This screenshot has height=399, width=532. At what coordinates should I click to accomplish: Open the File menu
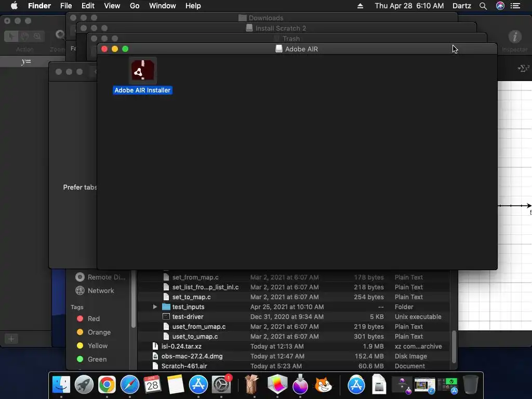pos(66,6)
